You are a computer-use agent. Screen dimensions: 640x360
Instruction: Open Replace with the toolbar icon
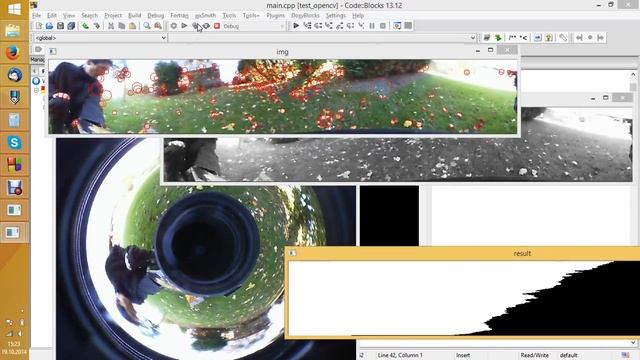click(x=158, y=26)
